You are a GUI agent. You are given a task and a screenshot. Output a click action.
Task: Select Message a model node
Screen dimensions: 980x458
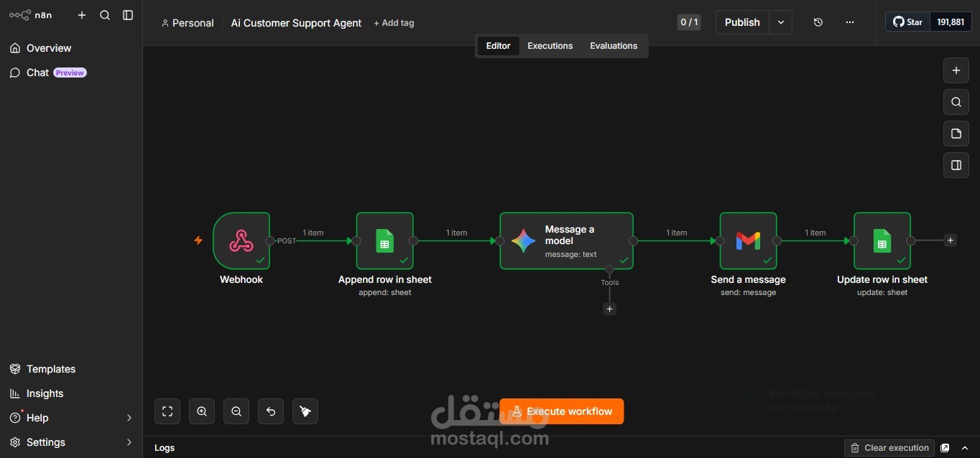[566, 240]
